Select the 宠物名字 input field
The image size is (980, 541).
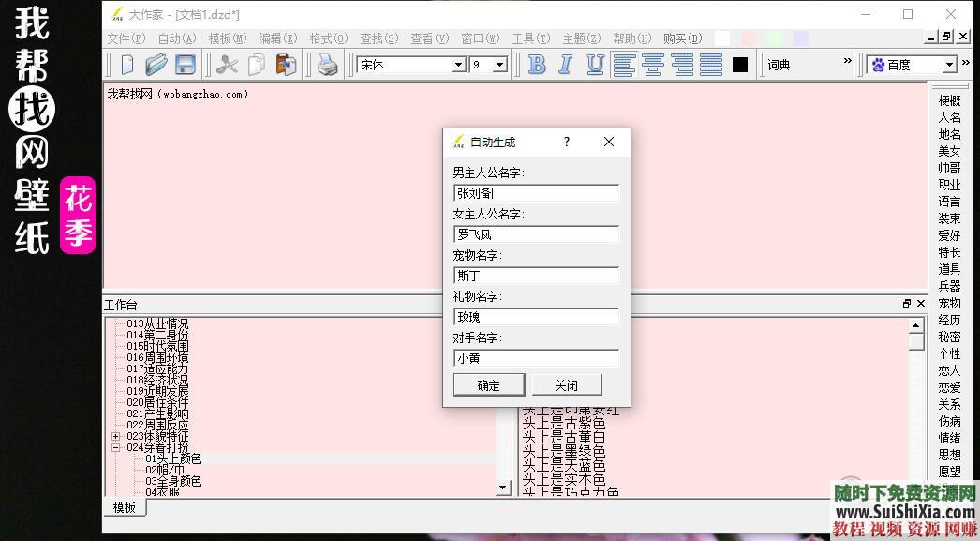[536, 276]
